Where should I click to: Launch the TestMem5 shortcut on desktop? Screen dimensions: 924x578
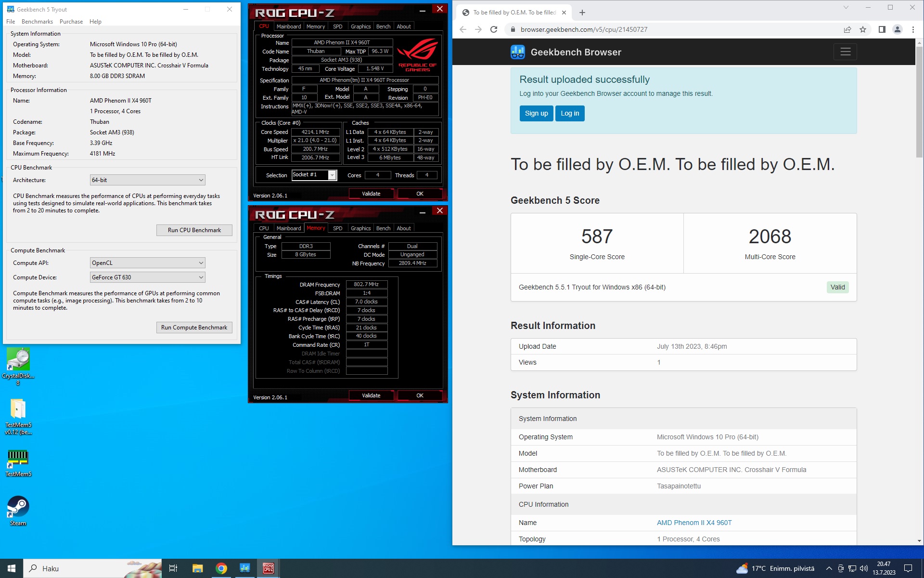18,462
